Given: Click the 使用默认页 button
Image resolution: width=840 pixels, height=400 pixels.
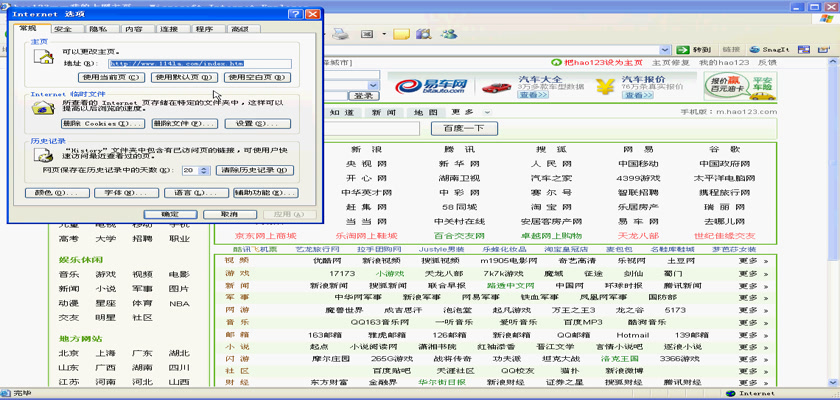Looking at the screenshot, I should 185,78.
